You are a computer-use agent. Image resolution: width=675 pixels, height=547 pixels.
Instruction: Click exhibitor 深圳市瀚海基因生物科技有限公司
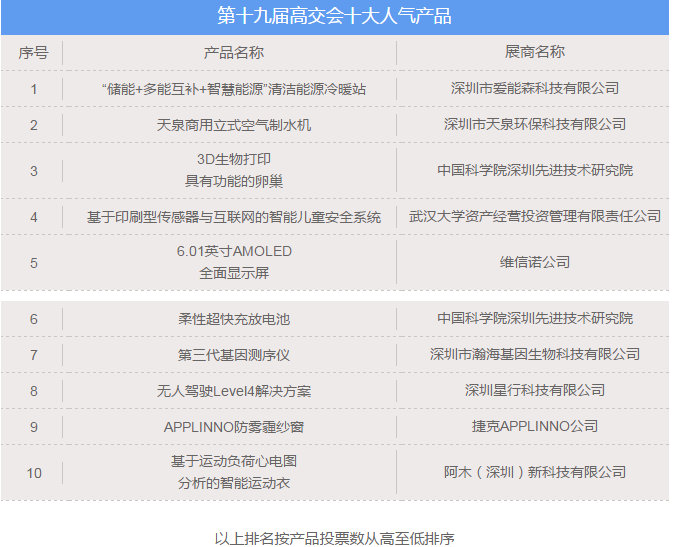pos(535,355)
